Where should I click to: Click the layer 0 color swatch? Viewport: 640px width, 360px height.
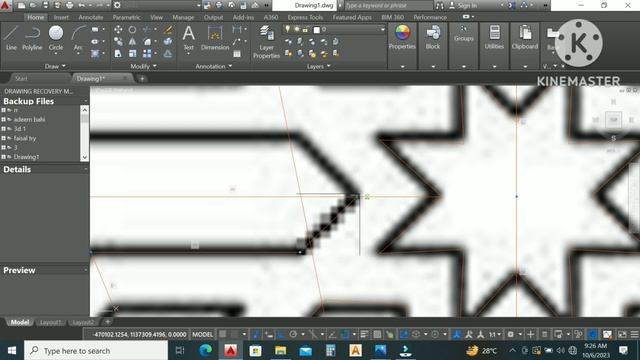[x=316, y=29]
